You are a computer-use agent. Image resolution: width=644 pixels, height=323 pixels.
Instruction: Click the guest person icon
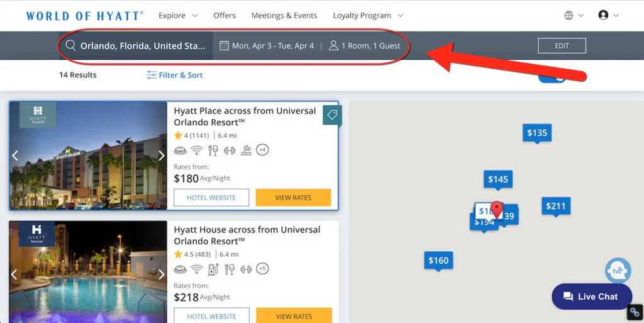click(333, 45)
